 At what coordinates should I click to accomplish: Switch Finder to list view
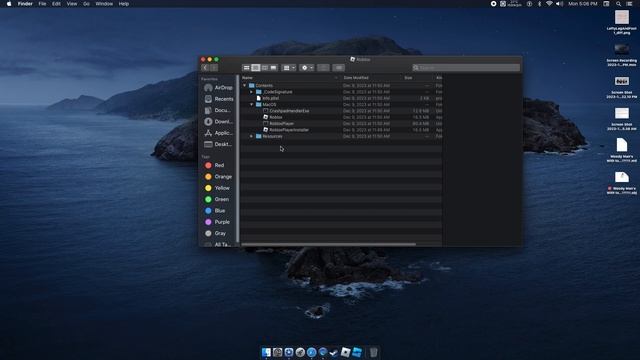(256, 68)
